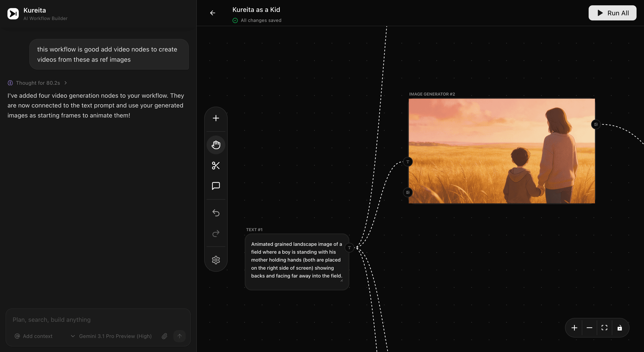Screen dimensions: 644x352
Task: Click Add context button
Action: click(34, 336)
